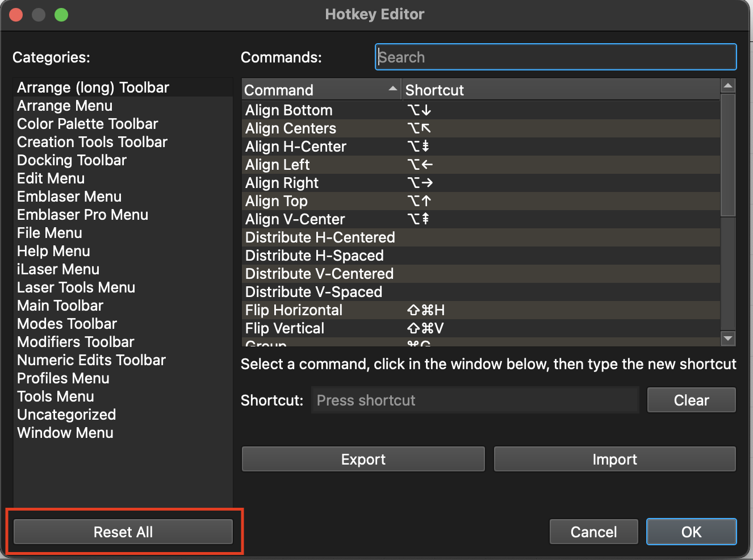Viewport: 753px width, 560px height.
Task: Click the commands Search field
Action: click(555, 57)
